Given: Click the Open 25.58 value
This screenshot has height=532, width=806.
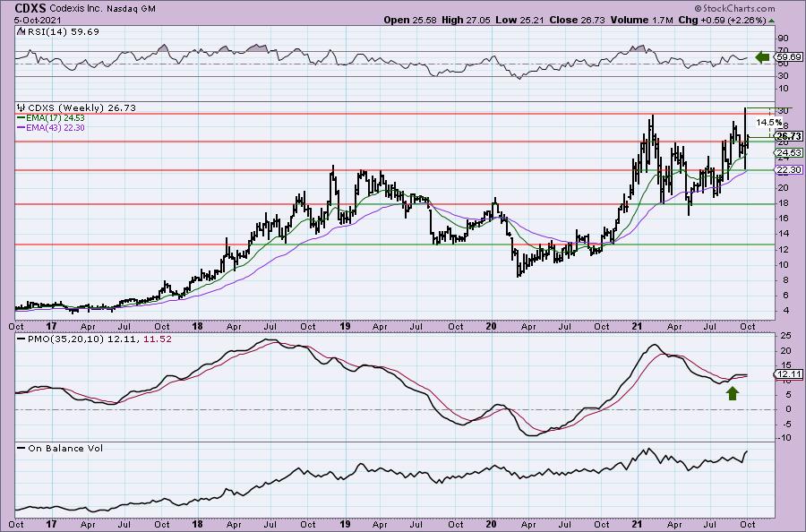Looking at the screenshot, I should [411, 20].
